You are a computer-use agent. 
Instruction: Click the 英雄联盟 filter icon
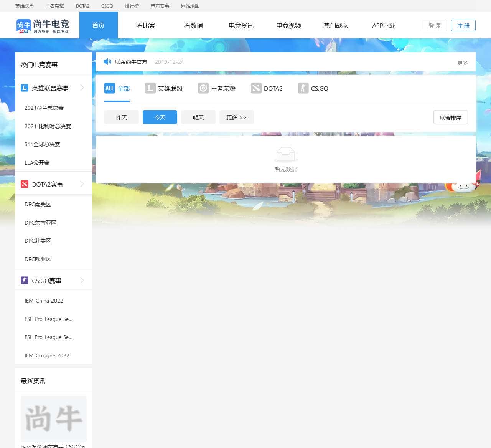[150, 88]
